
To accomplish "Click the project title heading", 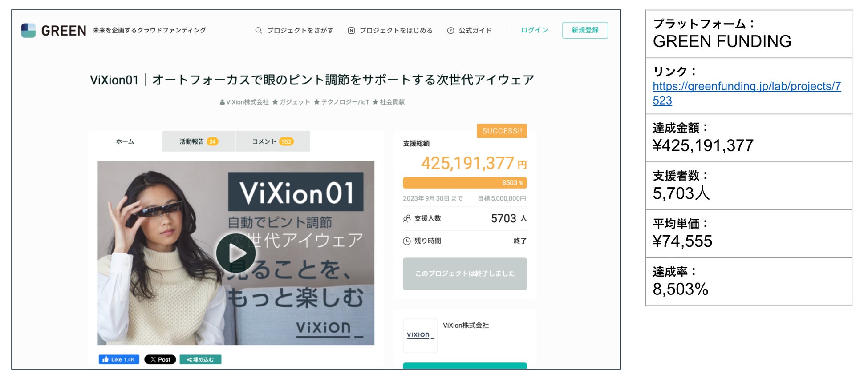I will 312,80.
